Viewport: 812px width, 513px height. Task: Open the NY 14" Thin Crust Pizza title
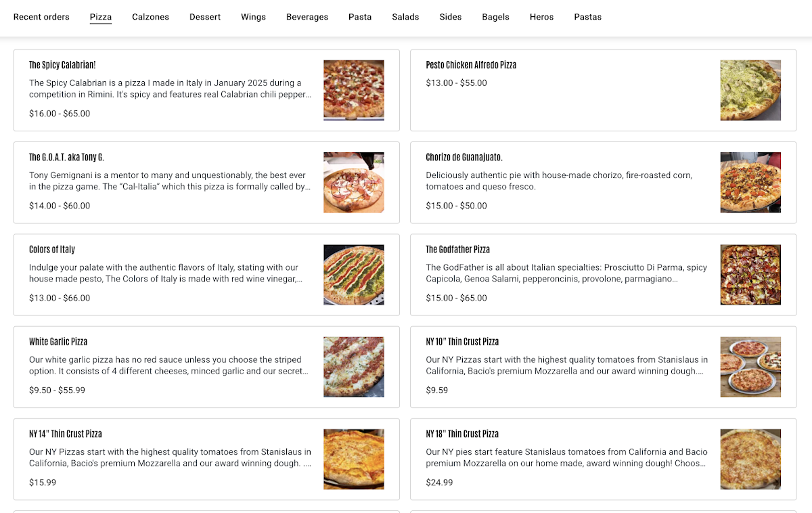tap(66, 434)
